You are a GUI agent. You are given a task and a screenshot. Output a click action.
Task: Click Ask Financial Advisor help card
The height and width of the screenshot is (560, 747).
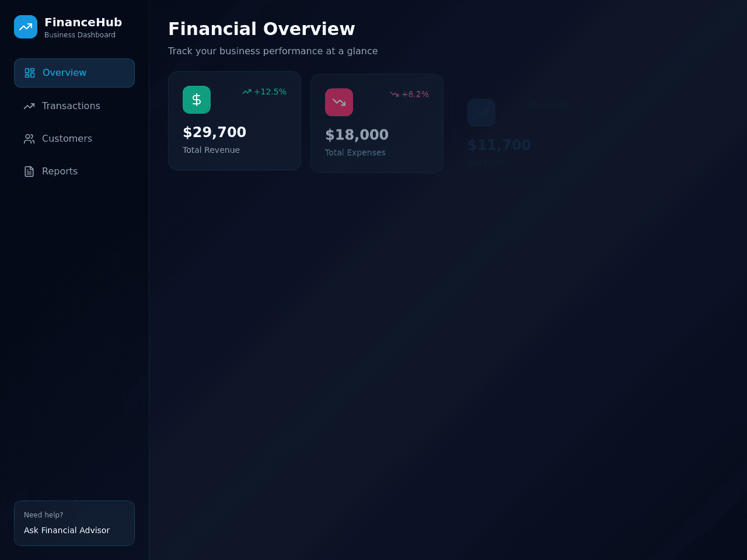(x=74, y=523)
